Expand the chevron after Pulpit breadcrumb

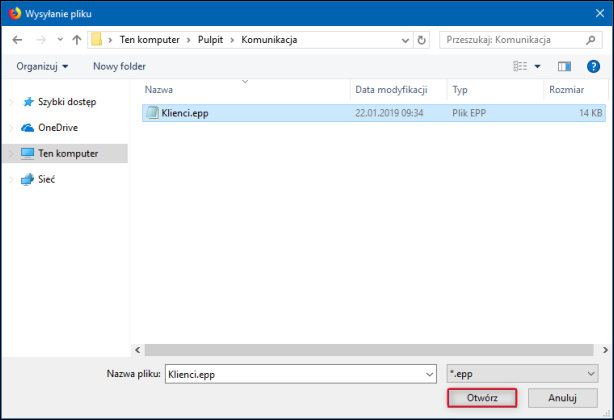(x=232, y=40)
